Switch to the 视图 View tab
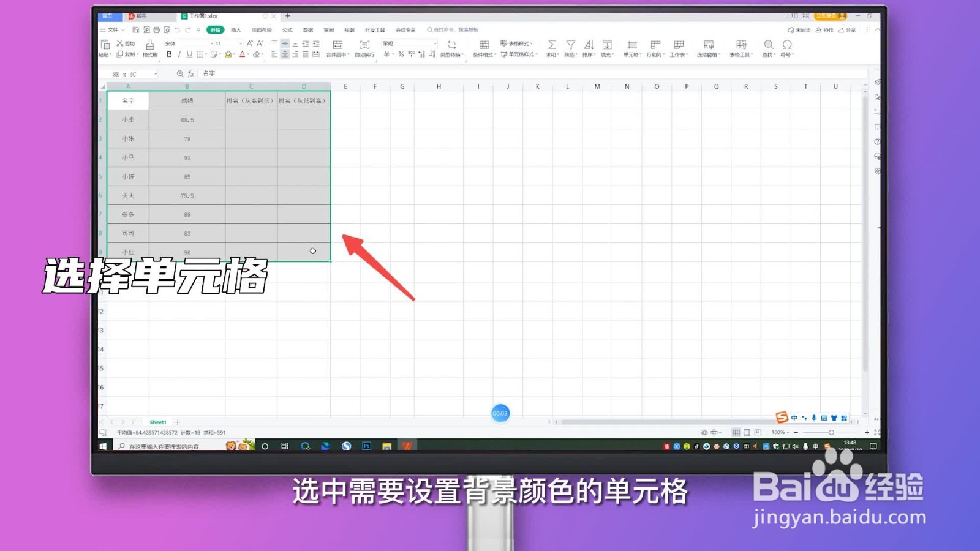Viewport: 980px width, 551px height. 349,29
